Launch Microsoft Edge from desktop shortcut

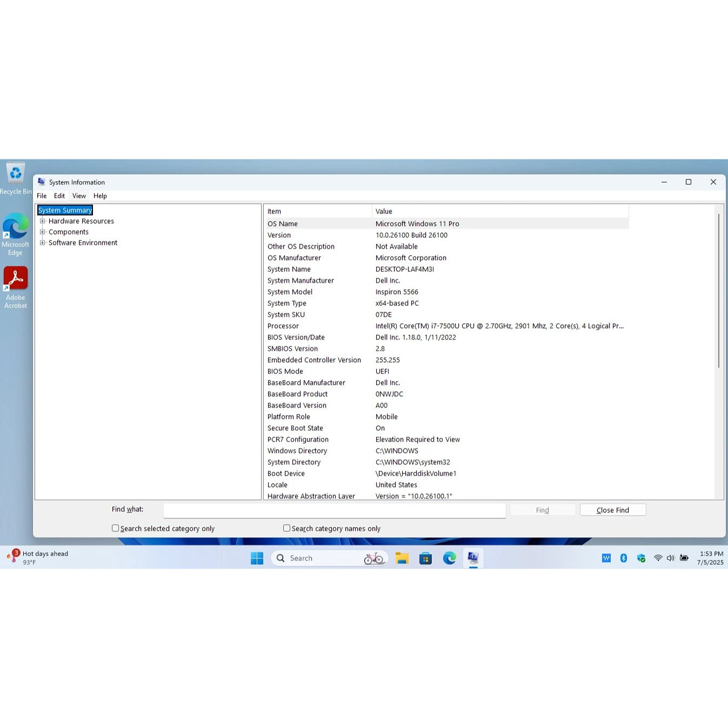[x=15, y=227]
